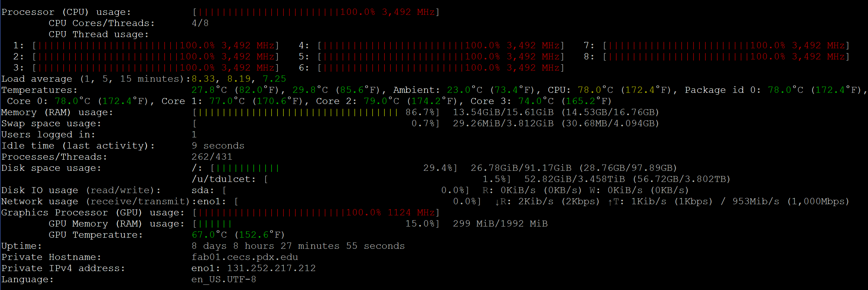This screenshot has height=290, width=868.
Task: Select the language value en_US.UTF-8
Action: (x=224, y=279)
